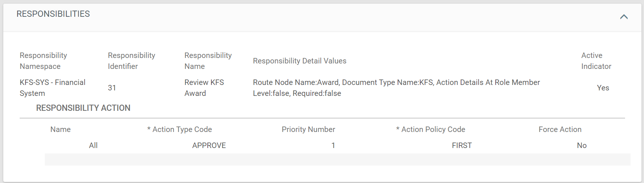
Task: Click the Responsibility Namespace column header
Action: coord(43,61)
